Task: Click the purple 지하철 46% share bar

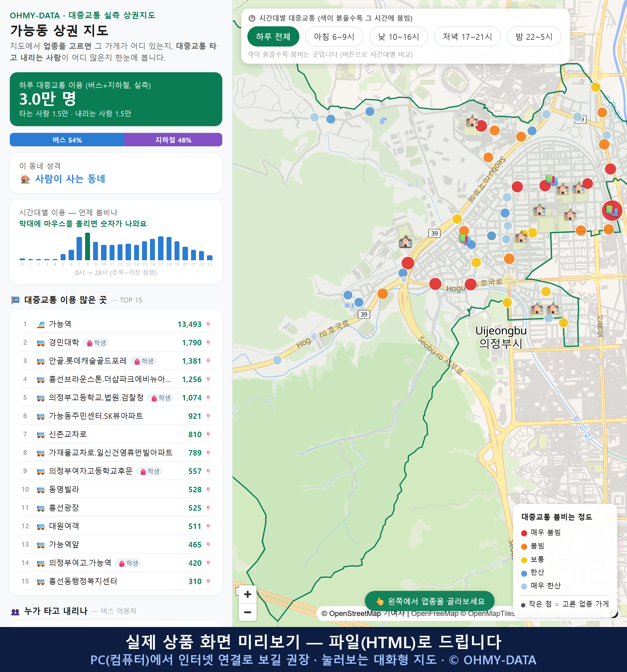Action: pos(173,140)
